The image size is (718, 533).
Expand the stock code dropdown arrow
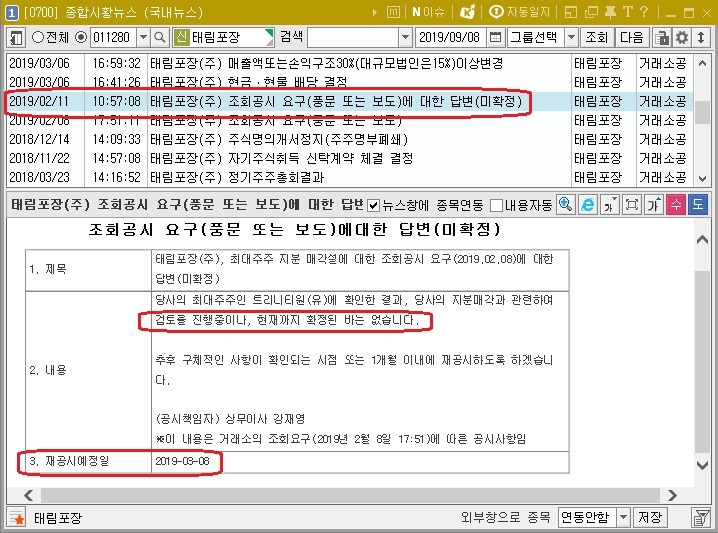click(143, 37)
